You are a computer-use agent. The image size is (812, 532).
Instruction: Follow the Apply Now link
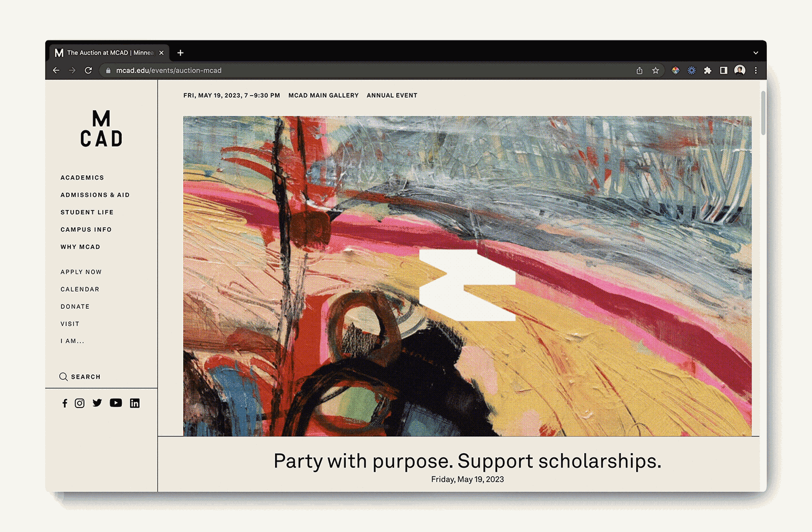coord(81,272)
